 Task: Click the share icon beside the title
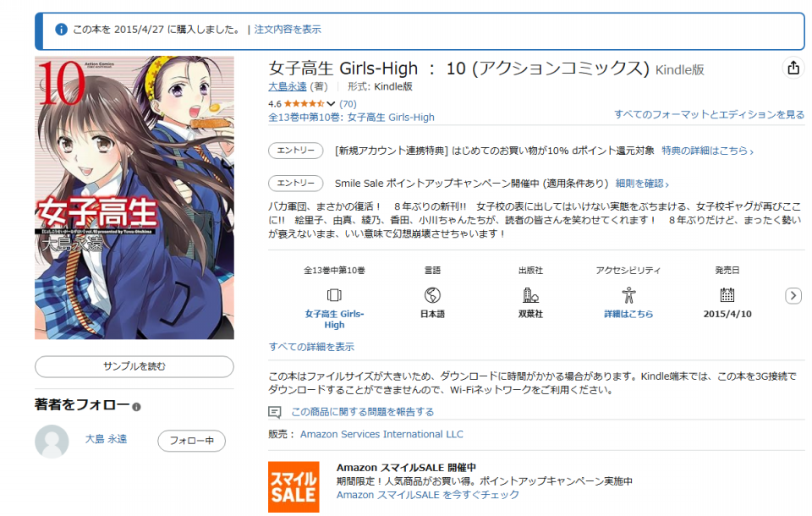[793, 68]
